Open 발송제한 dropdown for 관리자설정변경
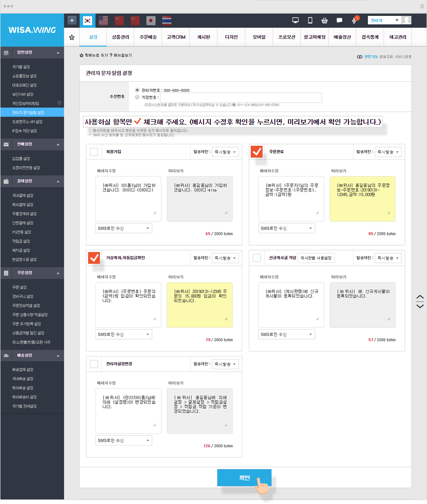 coord(225,364)
